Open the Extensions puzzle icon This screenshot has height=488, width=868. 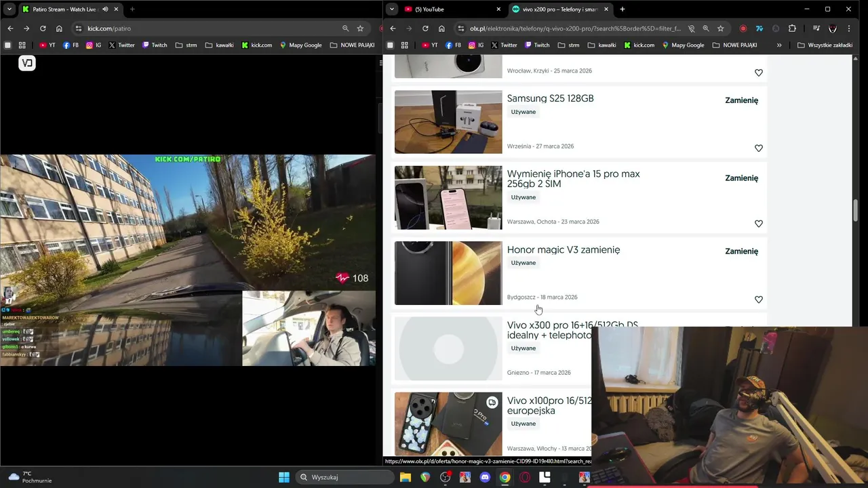[792, 28]
